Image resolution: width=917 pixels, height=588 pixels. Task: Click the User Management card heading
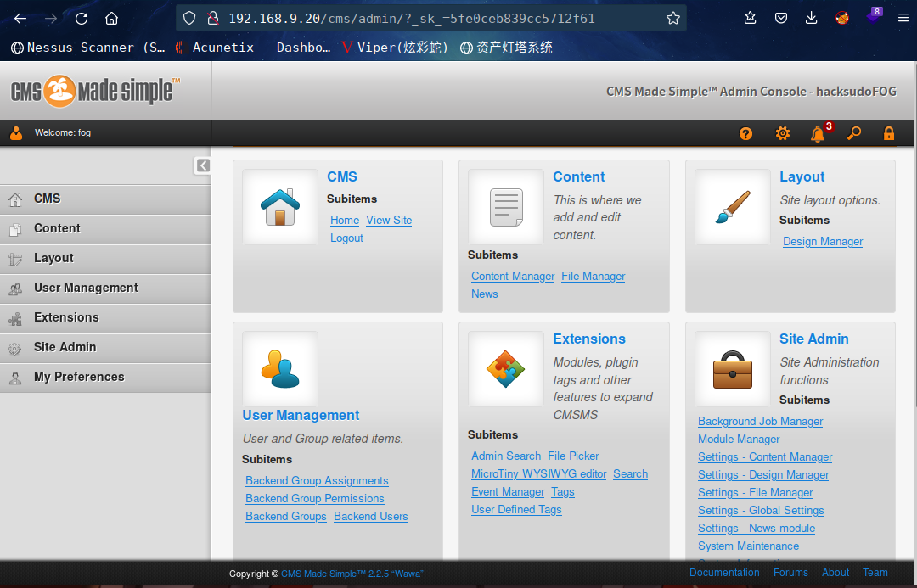301,415
